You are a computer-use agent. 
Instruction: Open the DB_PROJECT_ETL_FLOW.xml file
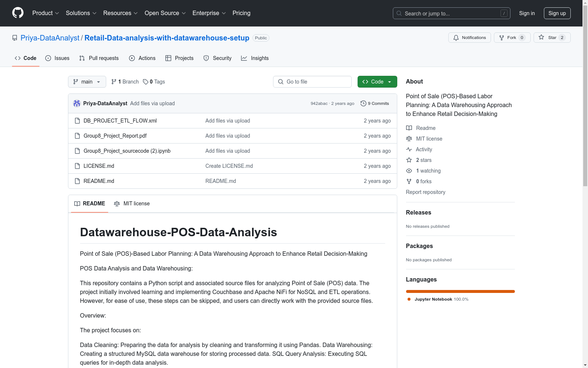click(x=120, y=121)
